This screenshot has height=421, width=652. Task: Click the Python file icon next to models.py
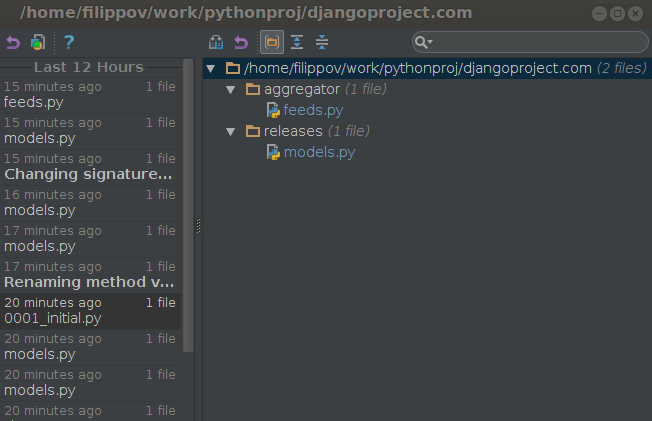click(273, 152)
